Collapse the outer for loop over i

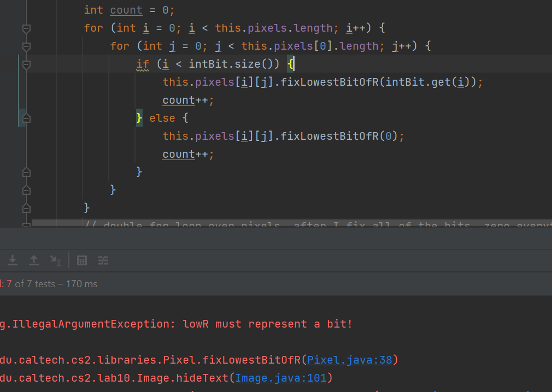coord(26,28)
